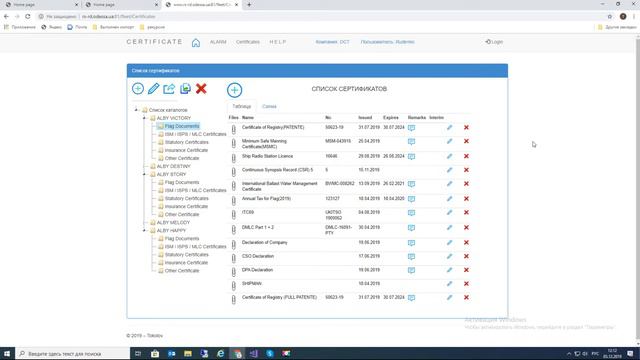The image size is (640, 360).
Task: Bookmark this page with the star icon
Action: tap(610, 16)
